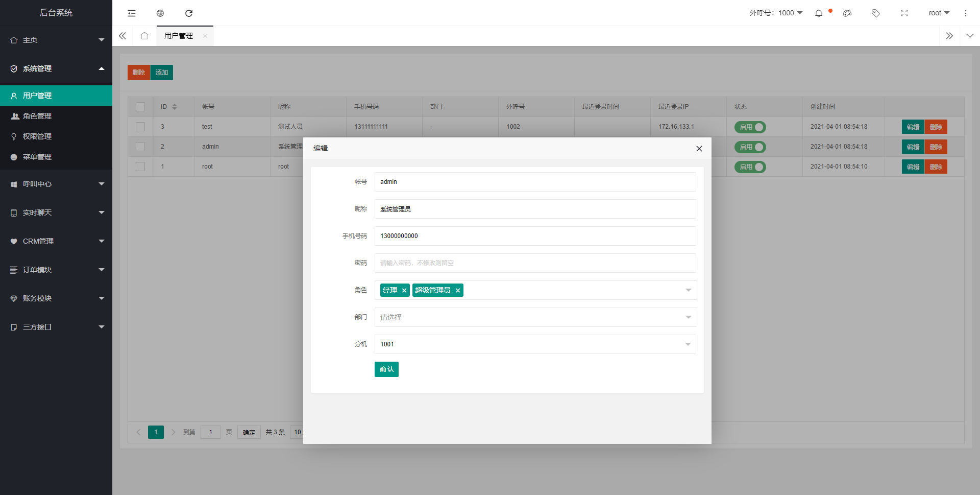The width and height of the screenshot is (980, 495).
Task: Open the 分机 extension dropdown
Action: 535,344
